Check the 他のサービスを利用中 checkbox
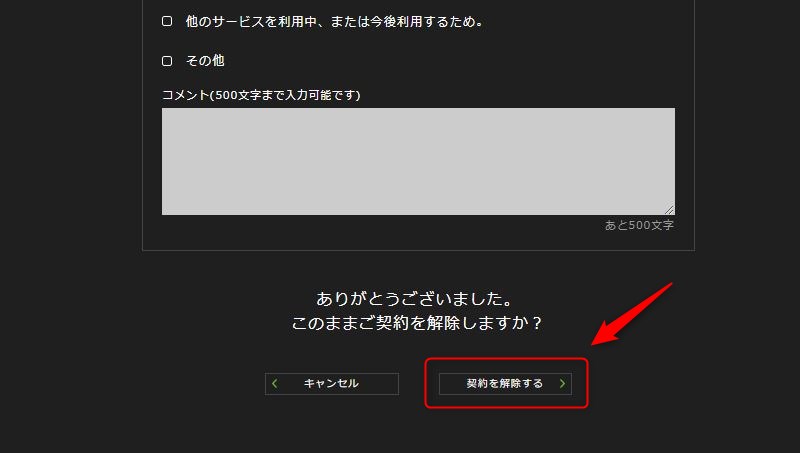This screenshot has height=453, width=800. click(167, 21)
